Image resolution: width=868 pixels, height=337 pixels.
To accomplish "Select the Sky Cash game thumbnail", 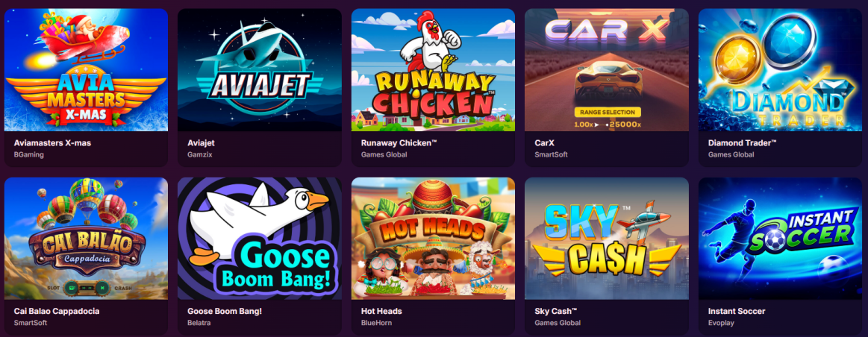I will (x=607, y=239).
